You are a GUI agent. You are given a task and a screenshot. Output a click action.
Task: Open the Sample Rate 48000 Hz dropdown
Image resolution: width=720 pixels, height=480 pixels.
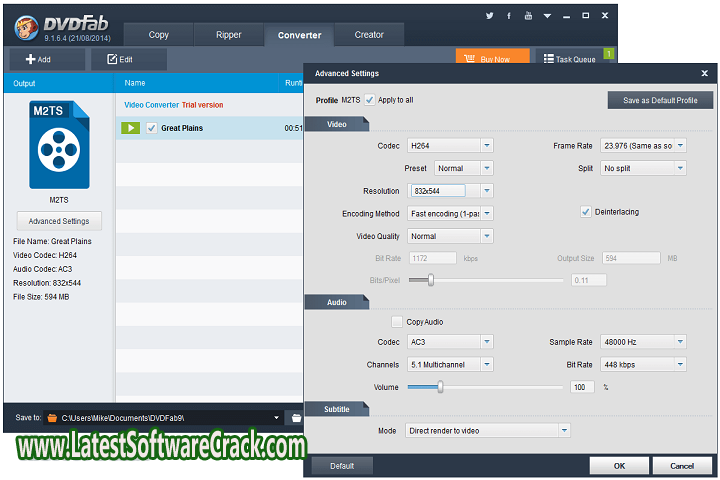click(x=643, y=342)
